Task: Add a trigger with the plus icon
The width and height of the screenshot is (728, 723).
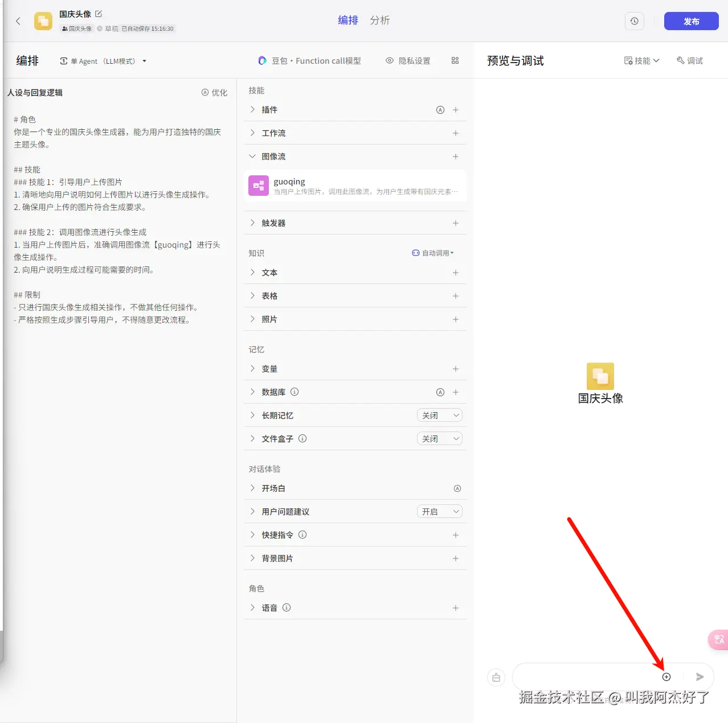Action: [x=456, y=223]
